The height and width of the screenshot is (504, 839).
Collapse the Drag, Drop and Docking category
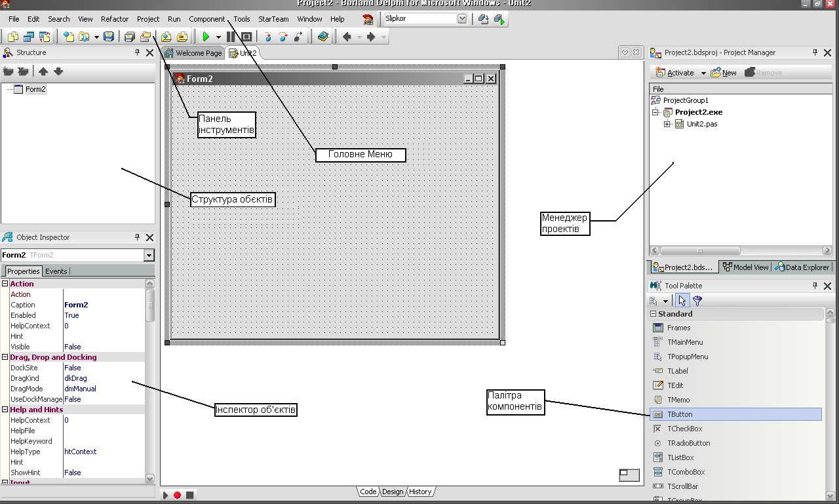click(x=5, y=357)
